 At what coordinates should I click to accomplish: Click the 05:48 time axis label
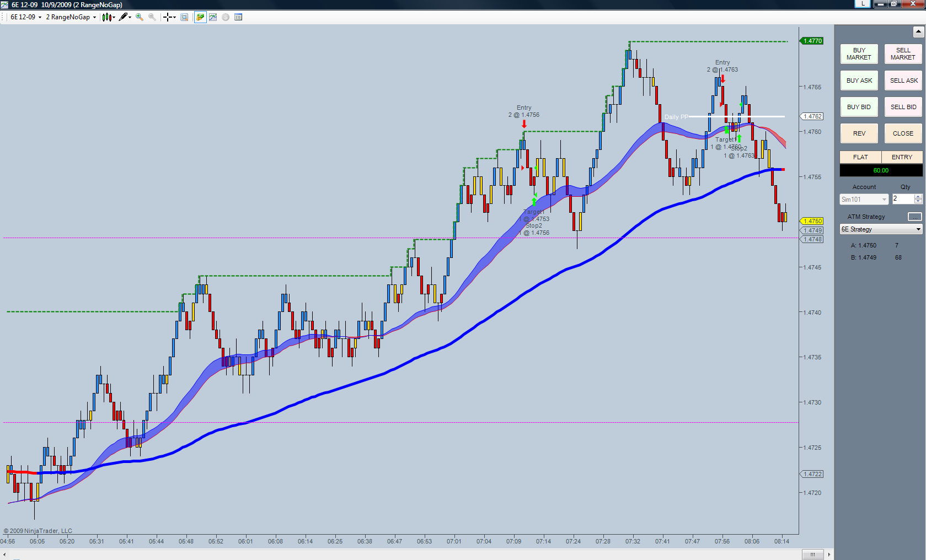pyautogui.click(x=186, y=541)
